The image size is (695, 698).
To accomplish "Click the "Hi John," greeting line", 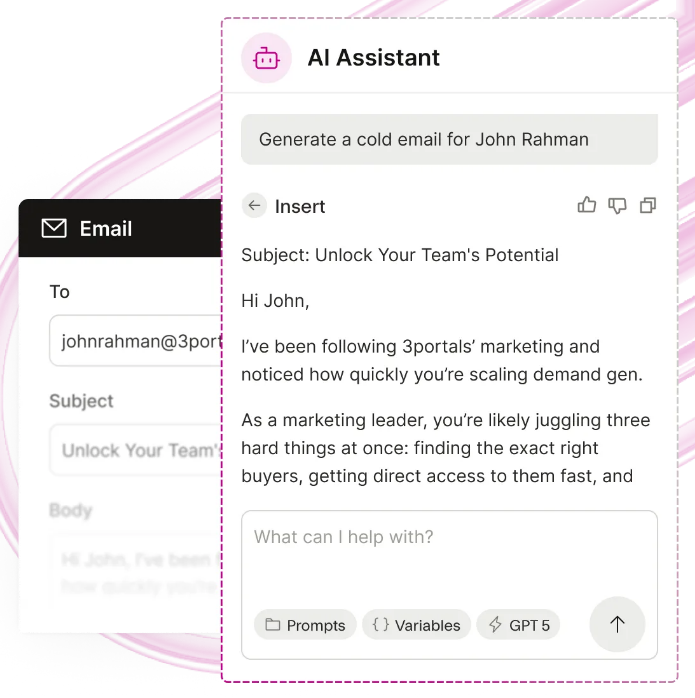I will coord(275,301).
